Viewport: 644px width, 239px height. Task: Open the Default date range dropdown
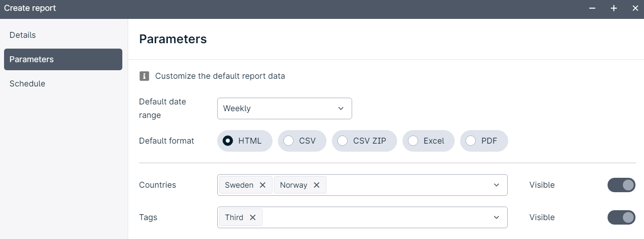285,108
